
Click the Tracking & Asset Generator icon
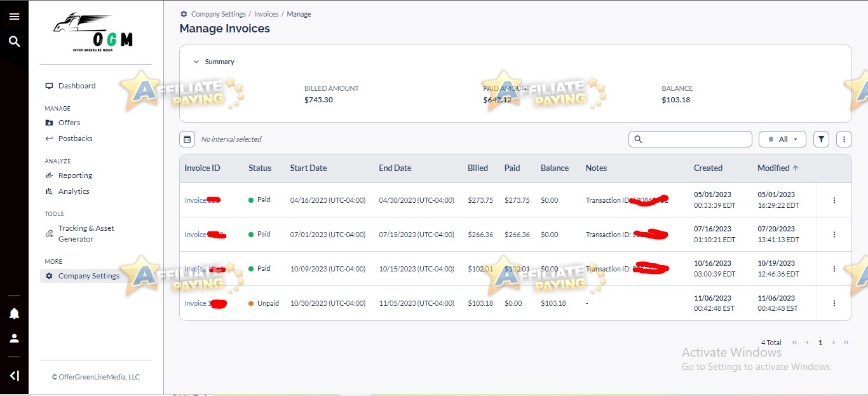point(49,234)
